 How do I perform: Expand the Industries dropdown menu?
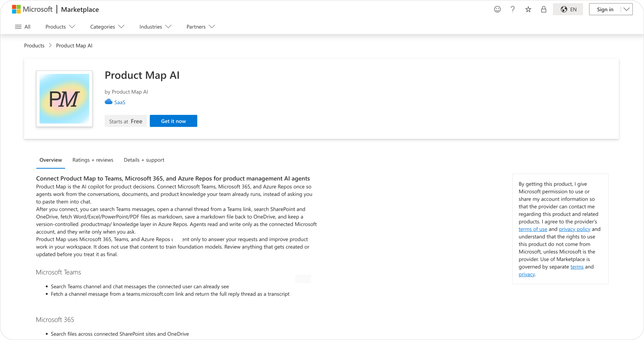155,26
